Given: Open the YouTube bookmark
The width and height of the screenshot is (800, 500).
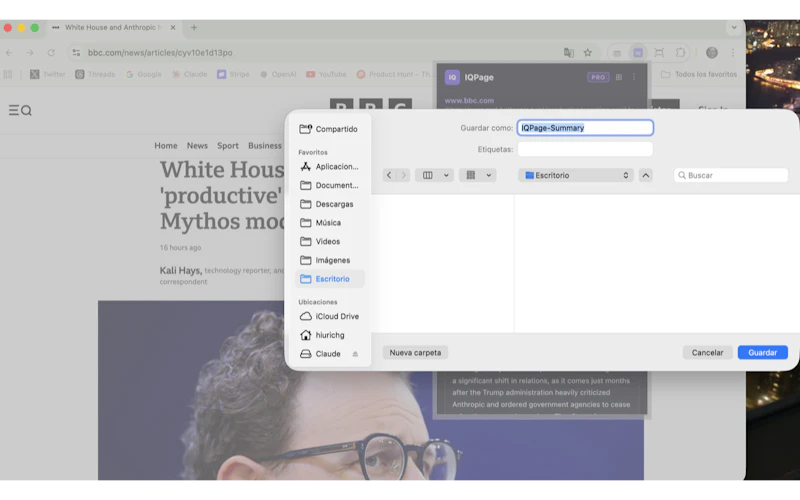Looking at the screenshot, I should pyautogui.click(x=326, y=74).
